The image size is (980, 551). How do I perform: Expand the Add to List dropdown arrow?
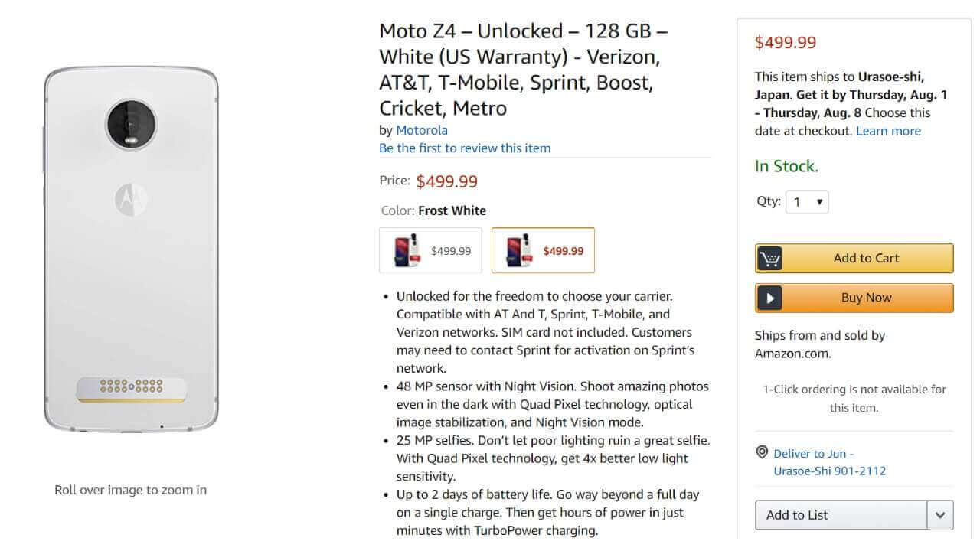pos(940,515)
